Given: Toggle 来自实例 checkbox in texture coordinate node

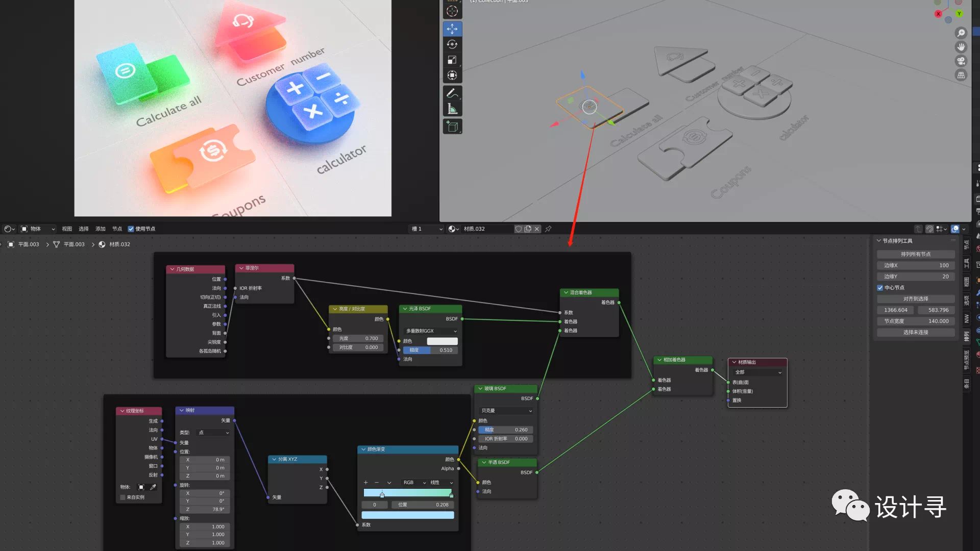Looking at the screenshot, I should tap(122, 497).
